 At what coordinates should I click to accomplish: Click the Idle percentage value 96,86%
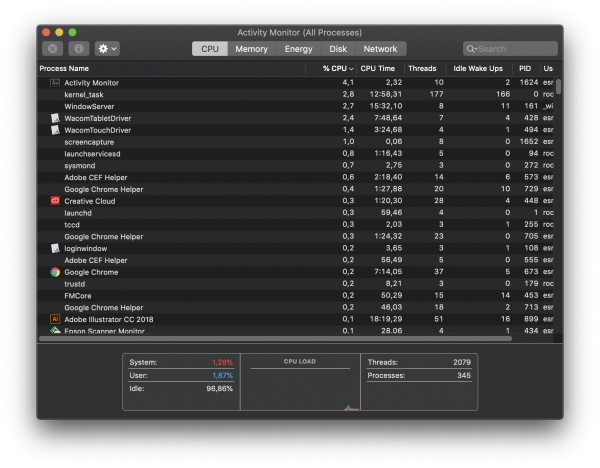(x=219, y=388)
